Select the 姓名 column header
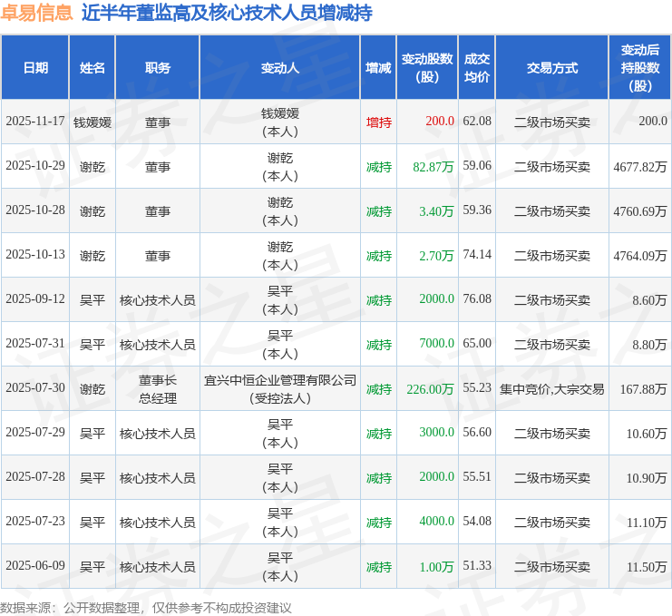Viewport: 672px width, 616px height. pyautogui.click(x=93, y=68)
